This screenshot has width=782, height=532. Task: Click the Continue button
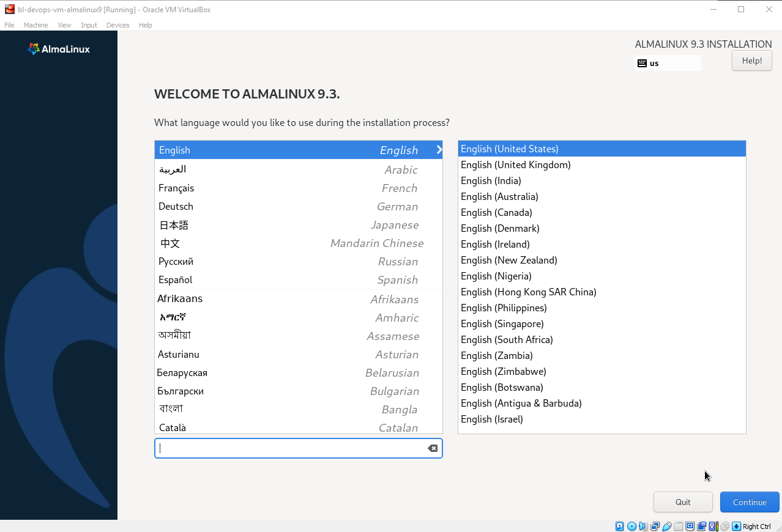coord(750,502)
